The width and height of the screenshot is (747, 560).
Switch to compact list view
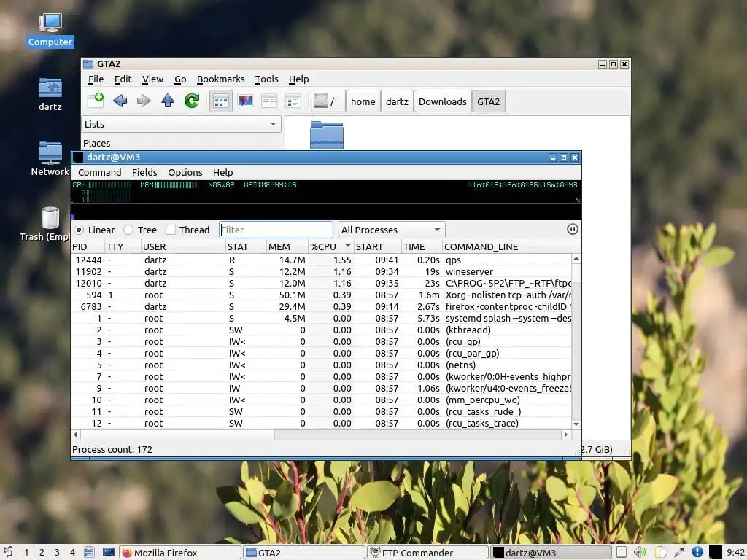tap(269, 101)
